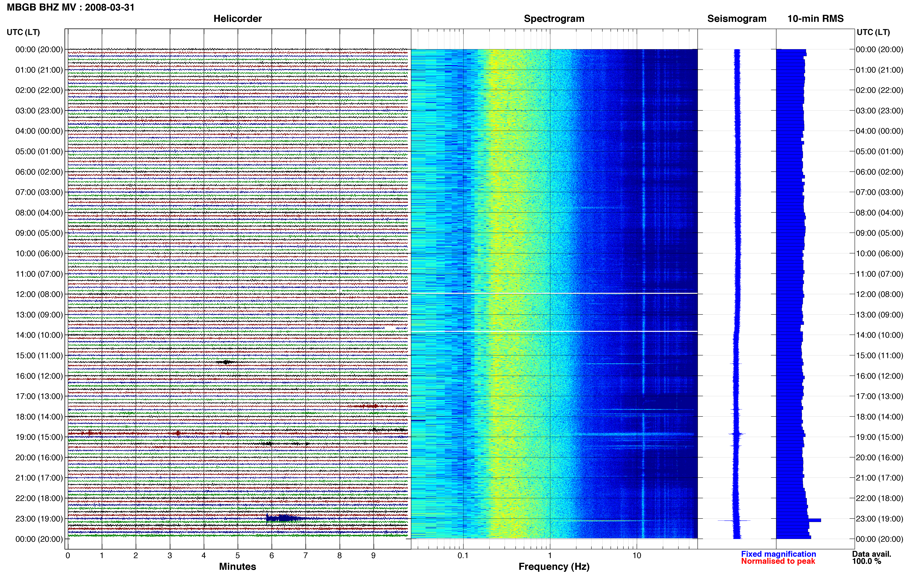Click '18:00 (14:00)' tick right of RMS panel
Screen dimensions: 924x578
[x=879, y=417]
